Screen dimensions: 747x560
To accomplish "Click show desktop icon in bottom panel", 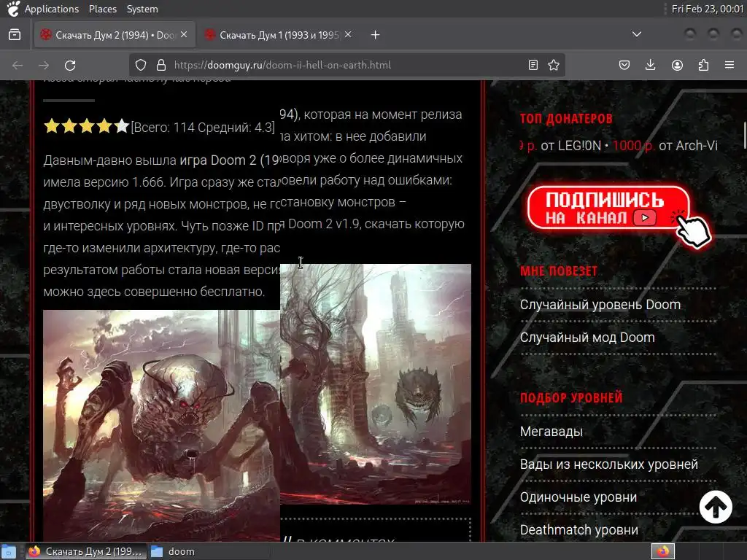I will [9, 551].
